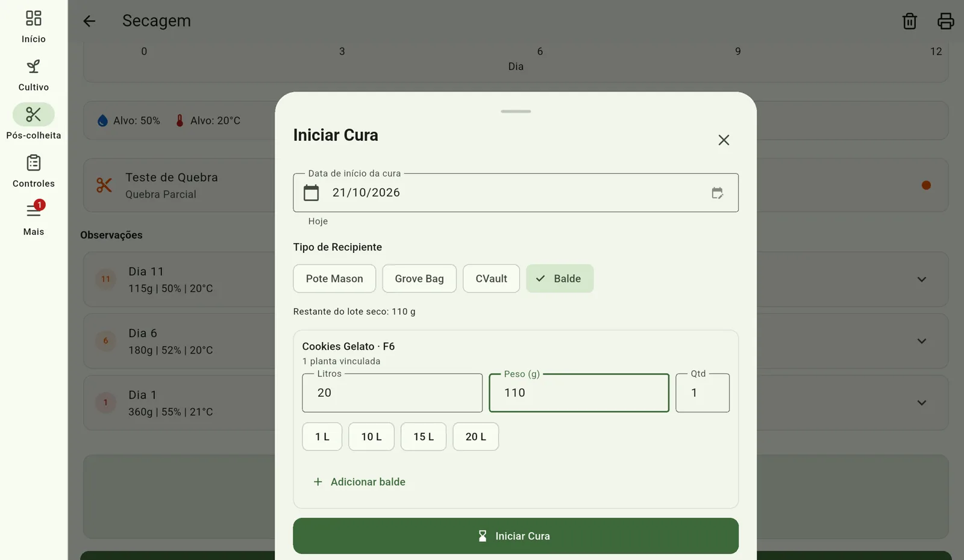
Task: Expand the Dia 11 observation
Action: [921, 279]
